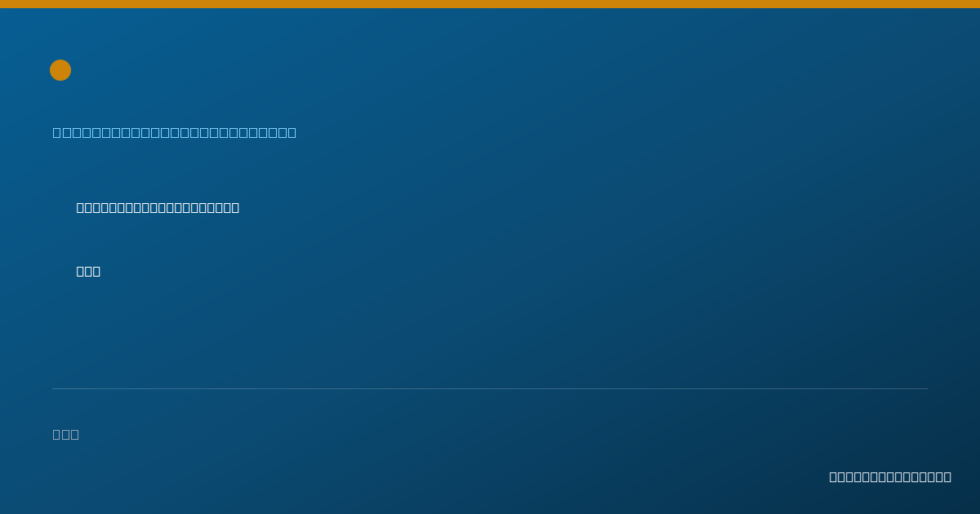This screenshot has height=514, width=980.
Task: Select the light-blue heading text line
Action: [x=175, y=132]
